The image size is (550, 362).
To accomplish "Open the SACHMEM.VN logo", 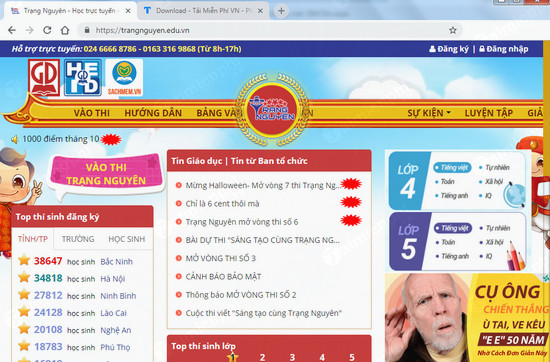I will [x=124, y=78].
